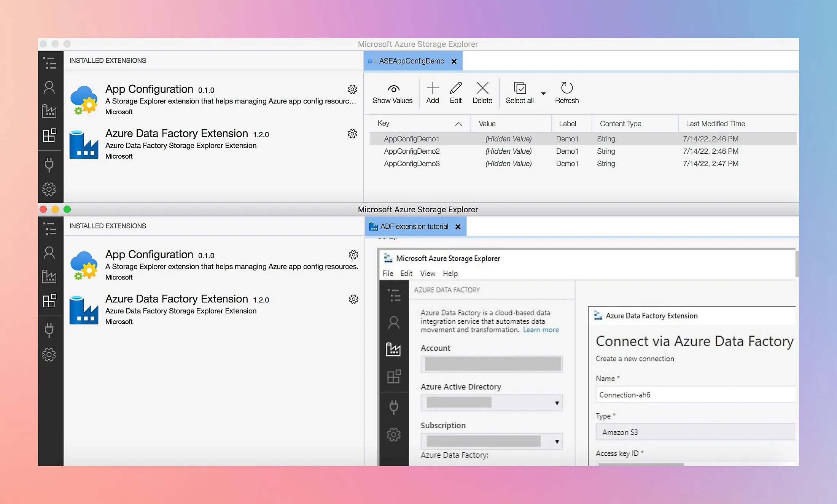Close the ASEAppConfigDemo tab
The image size is (837, 504).
point(454,62)
